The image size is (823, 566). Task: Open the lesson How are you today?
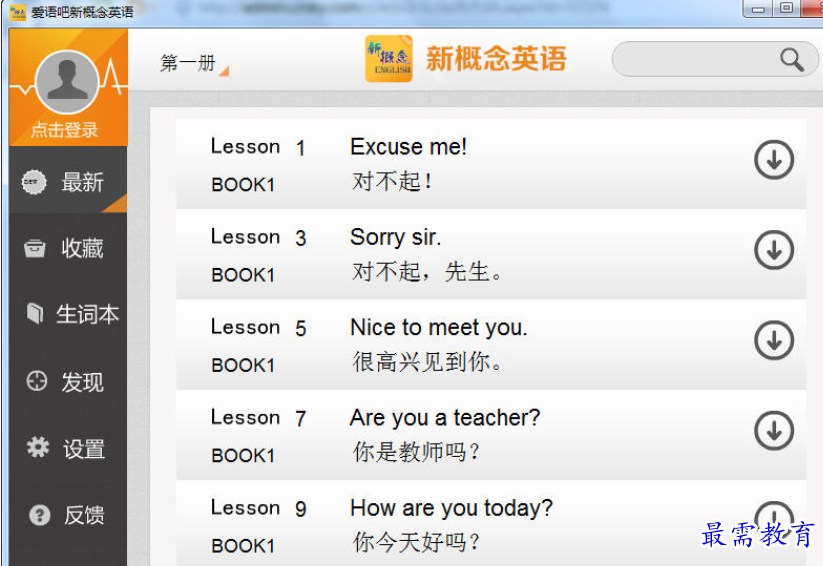[x=451, y=509]
